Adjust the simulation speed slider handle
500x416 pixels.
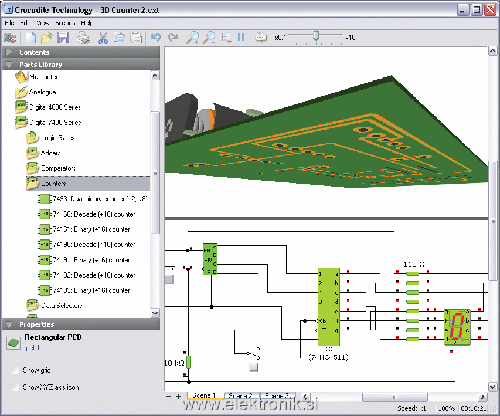tap(316, 36)
